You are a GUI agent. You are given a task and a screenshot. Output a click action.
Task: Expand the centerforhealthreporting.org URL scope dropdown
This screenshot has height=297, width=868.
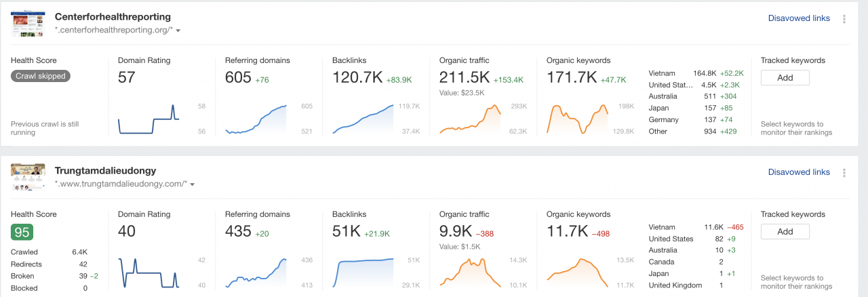coord(178,31)
